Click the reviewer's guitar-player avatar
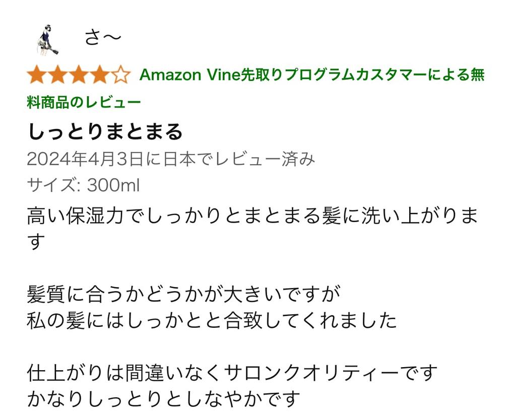This screenshot has height=420, width=516. coord(47,39)
